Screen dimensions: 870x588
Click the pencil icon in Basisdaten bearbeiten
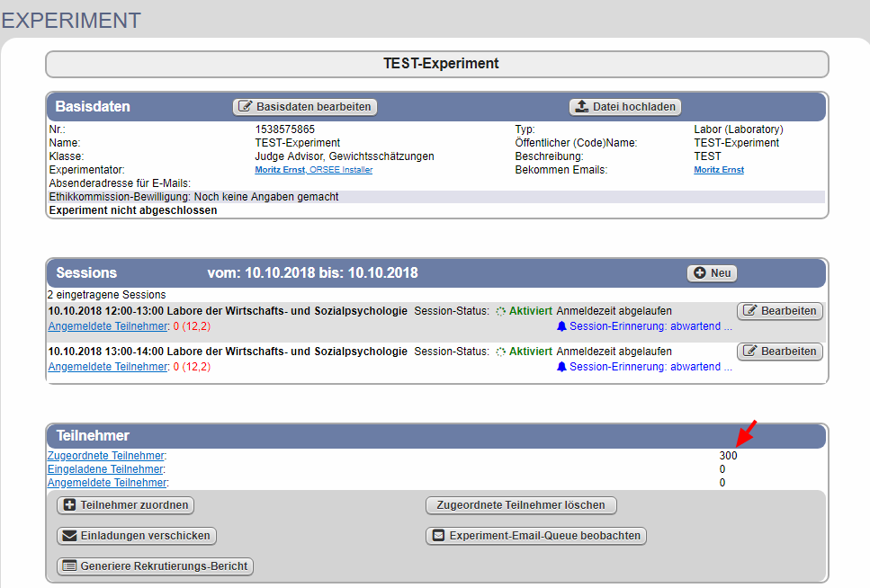[x=246, y=106]
